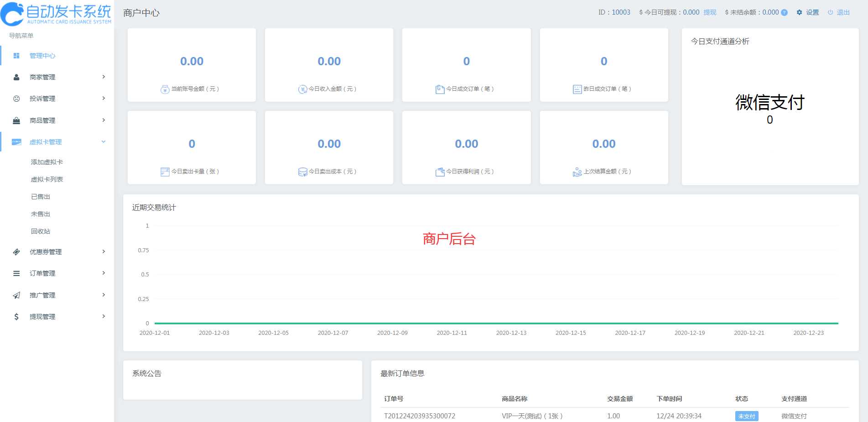Click the 推广管理 paper plane icon

point(16,295)
